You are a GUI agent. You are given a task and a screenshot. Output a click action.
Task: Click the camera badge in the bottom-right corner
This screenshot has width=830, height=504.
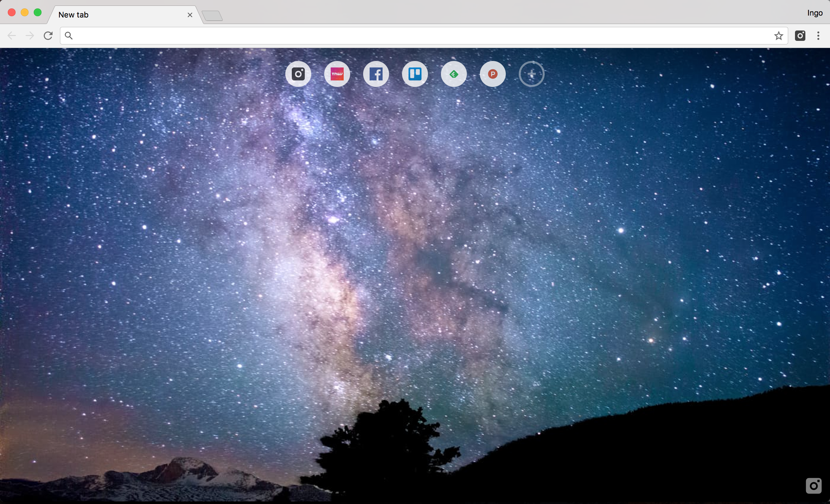814,486
